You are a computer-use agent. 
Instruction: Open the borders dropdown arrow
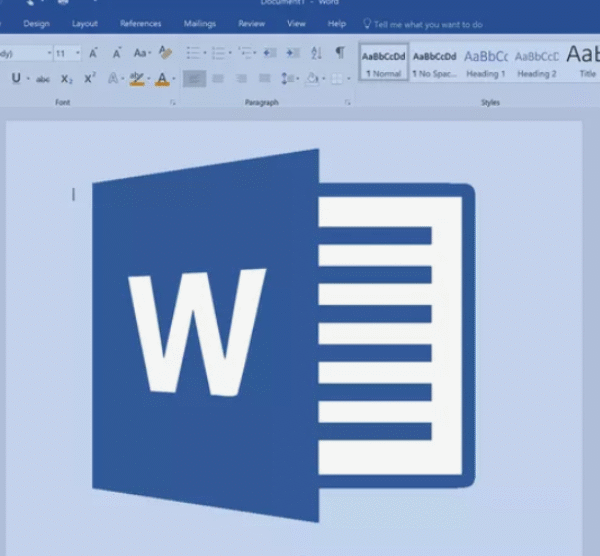349,79
